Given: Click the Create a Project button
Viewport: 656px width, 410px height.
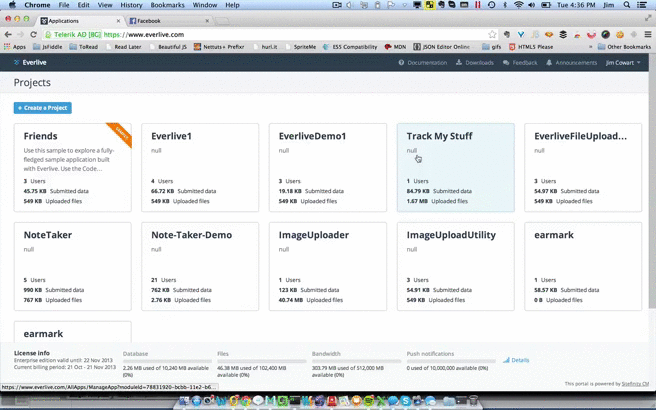Looking at the screenshot, I should pyautogui.click(x=43, y=108).
